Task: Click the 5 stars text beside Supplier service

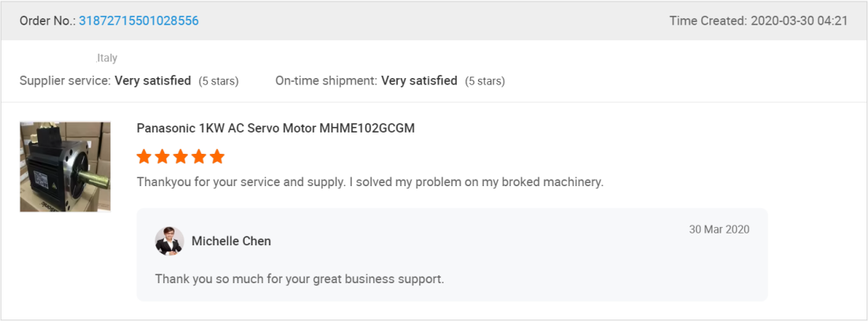Action: click(218, 80)
